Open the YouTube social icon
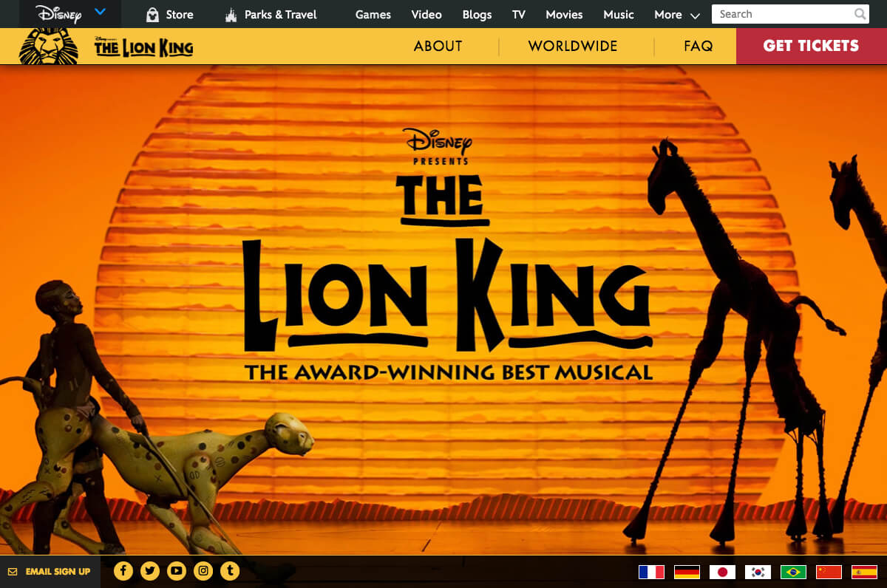The image size is (887, 588). pos(177,570)
